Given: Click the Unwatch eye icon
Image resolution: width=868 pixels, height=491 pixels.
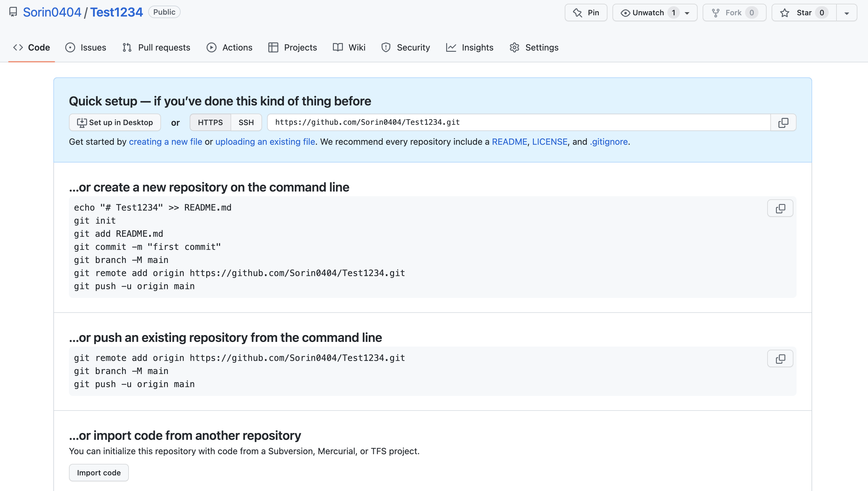Looking at the screenshot, I should coord(626,13).
